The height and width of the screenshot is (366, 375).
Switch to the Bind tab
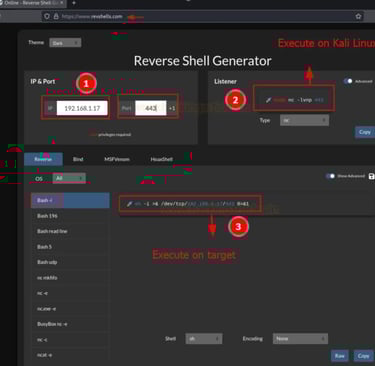tap(78, 159)
